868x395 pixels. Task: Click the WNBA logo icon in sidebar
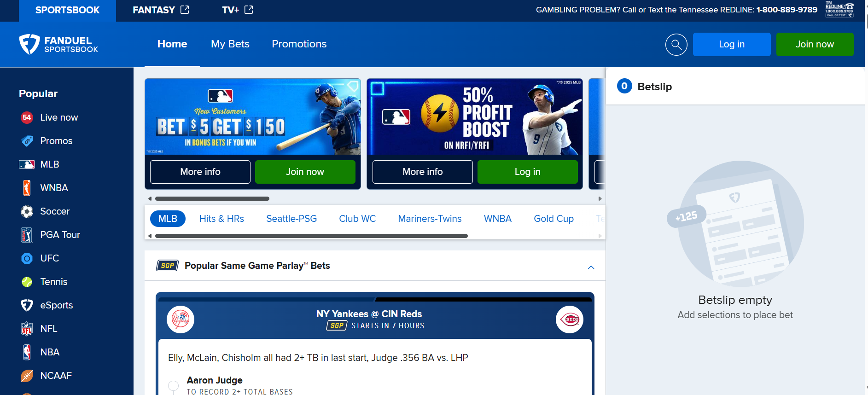click(27, 188)
